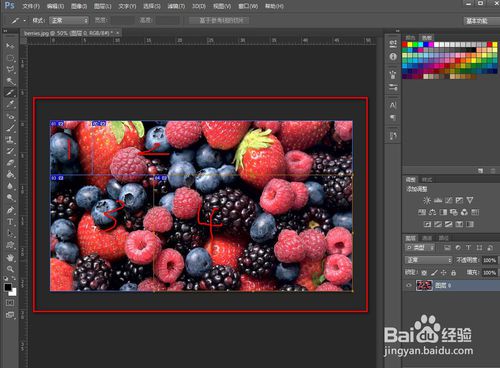Open the Paragraph panel icon
This screenshot has height=368, width=500.
pos(393,118)
